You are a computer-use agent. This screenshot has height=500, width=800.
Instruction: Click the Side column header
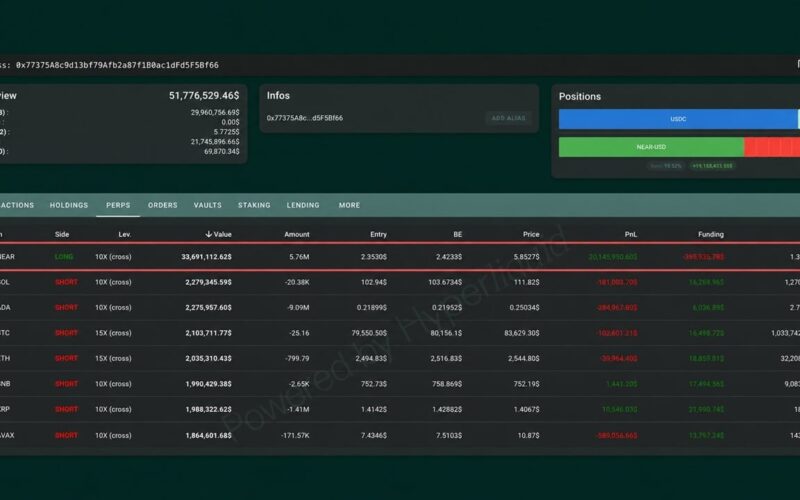(x=62, y=234)
